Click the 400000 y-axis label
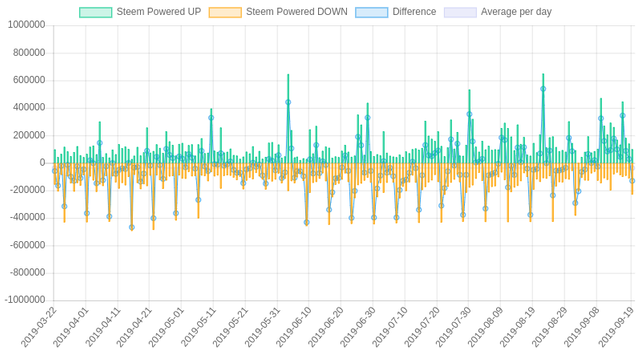The width and height of the screenshot is (640, 361). pos(29,108)
